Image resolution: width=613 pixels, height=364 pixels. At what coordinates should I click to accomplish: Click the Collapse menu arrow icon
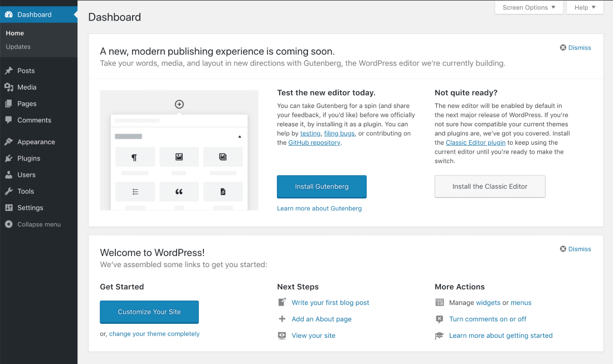coord(8,224)
